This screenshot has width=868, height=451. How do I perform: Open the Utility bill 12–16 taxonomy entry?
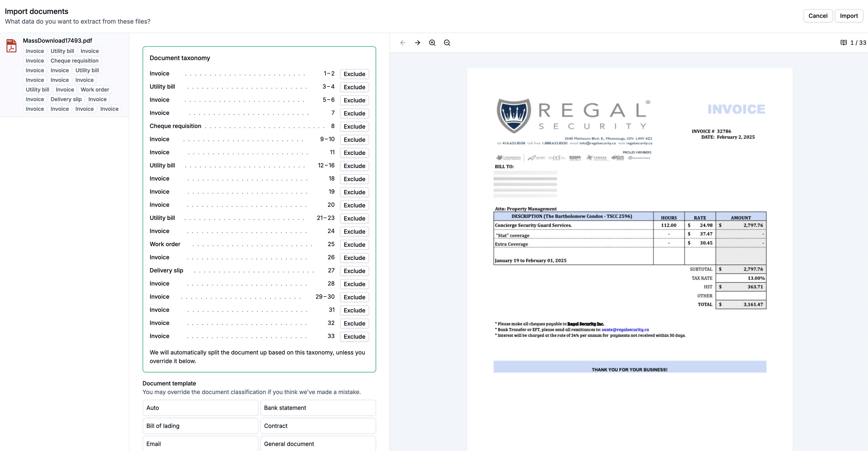point(162,165)
